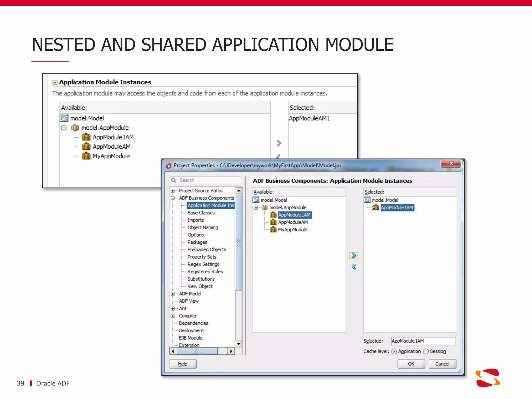
Task: Select the ADF View tree item
Action: point(189,301)
